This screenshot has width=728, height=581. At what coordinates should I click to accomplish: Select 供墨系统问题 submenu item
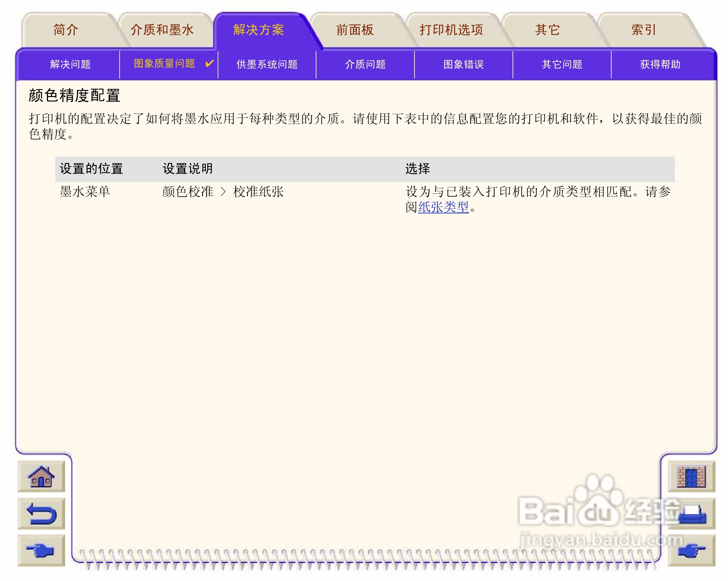[267, 64]
